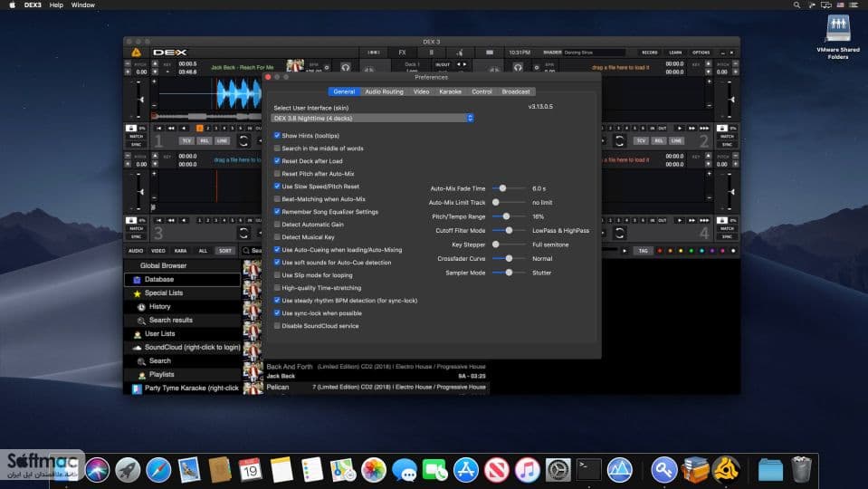Open the Karaoke preferences tab
Image resolution: width=868 pixels, height=489 pixels.
tap(450, 91)
